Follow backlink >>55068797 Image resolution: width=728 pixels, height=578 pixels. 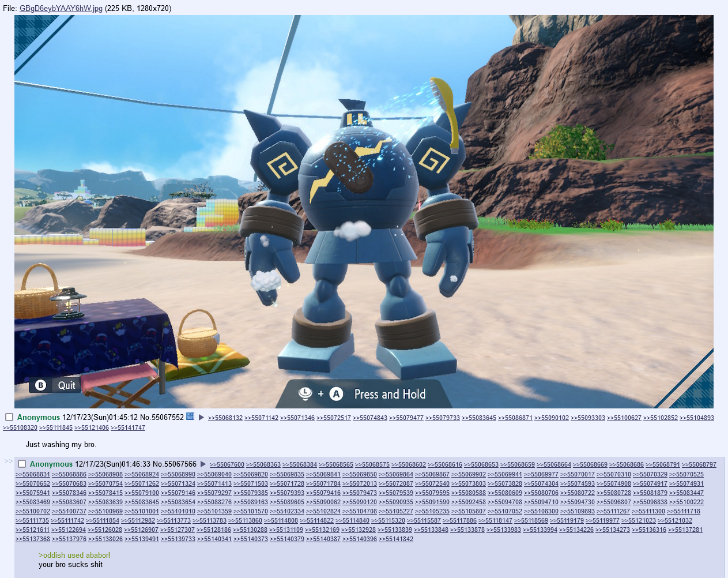pyautogui.click(x=699, y=464)
